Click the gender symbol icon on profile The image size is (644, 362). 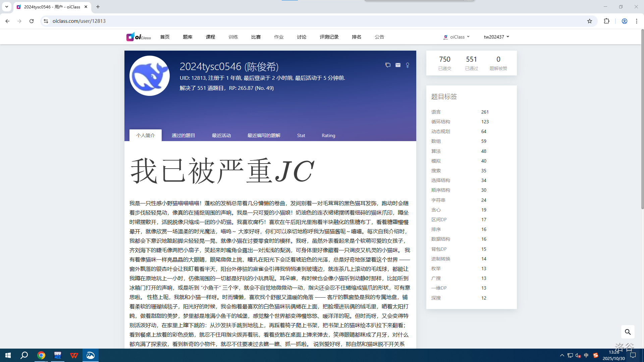[408, 65]
